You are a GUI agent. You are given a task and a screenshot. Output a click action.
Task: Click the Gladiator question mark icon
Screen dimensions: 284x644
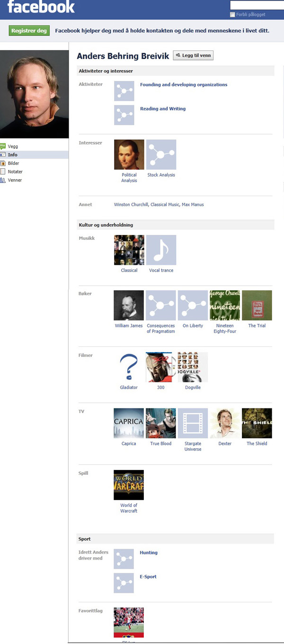[129, 367]
